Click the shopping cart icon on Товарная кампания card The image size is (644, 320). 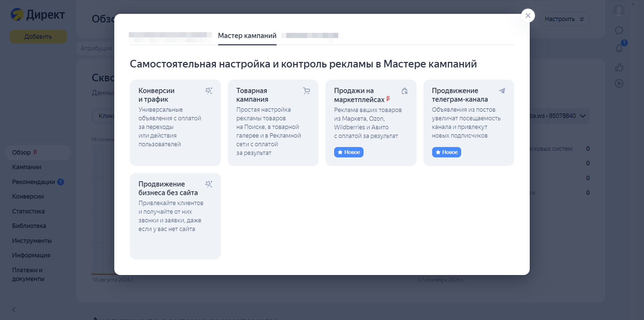(x=306, y=91)
